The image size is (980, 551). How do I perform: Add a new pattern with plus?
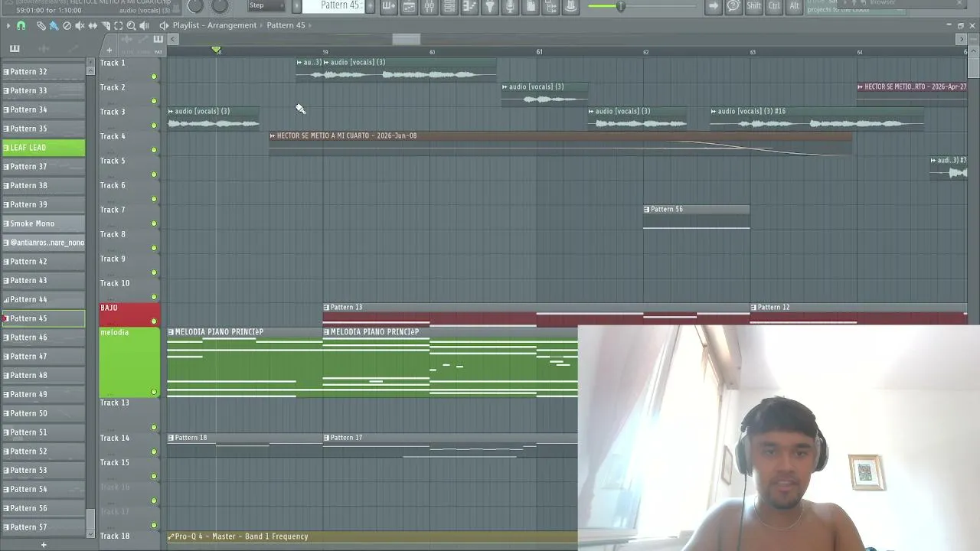pos(44,545)
